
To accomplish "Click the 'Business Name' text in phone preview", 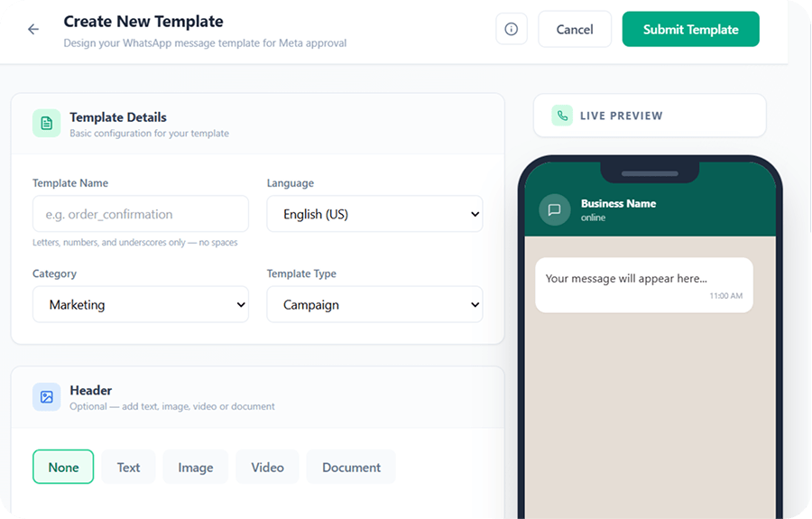I will pos(618,204).
